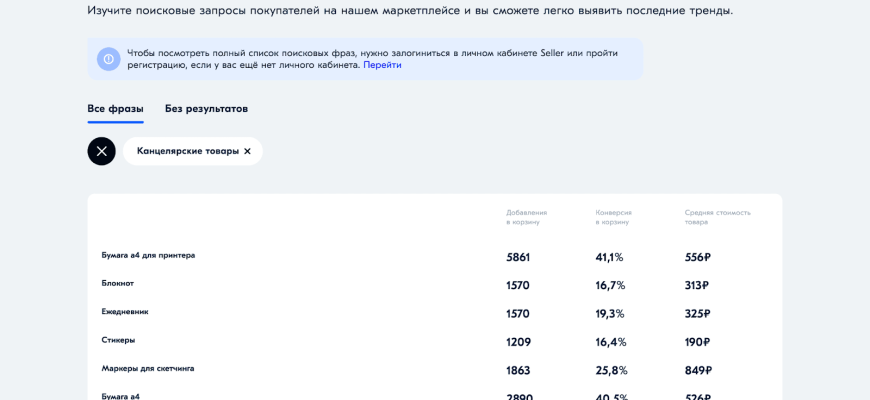Click the 849₽ average price value
This screenshot has height=400, width=870.
[698, 370]
